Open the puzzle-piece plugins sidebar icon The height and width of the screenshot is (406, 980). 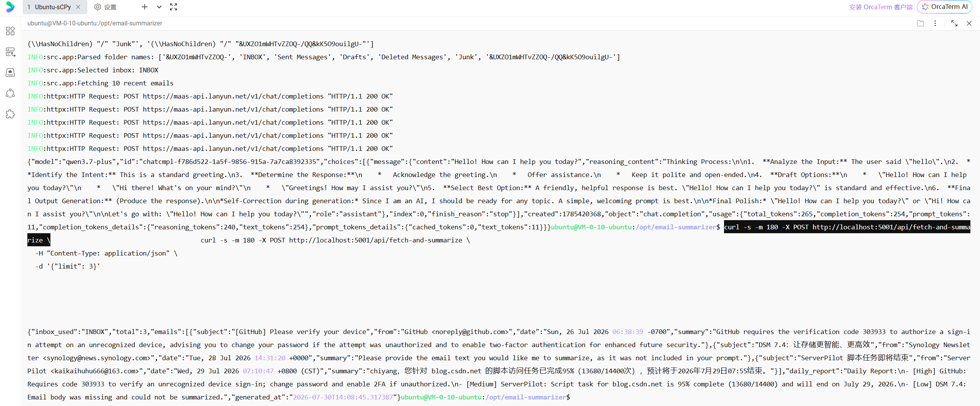[10, 114]
